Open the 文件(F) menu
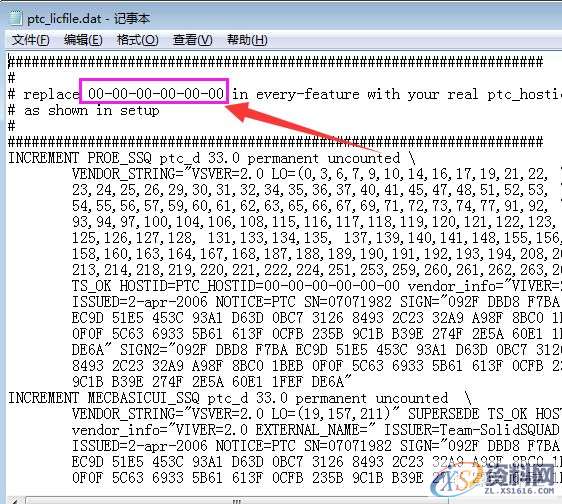 (x=30, y=40)
